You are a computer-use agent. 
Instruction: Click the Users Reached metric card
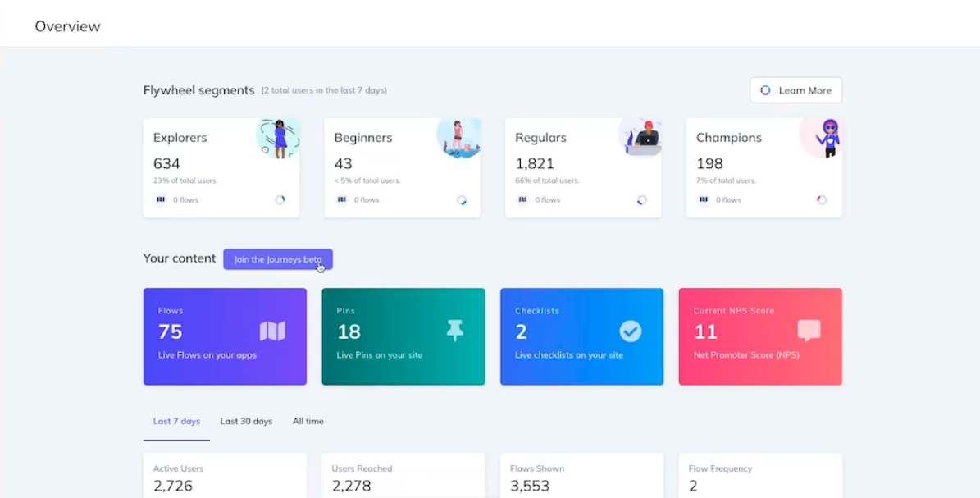403,476
